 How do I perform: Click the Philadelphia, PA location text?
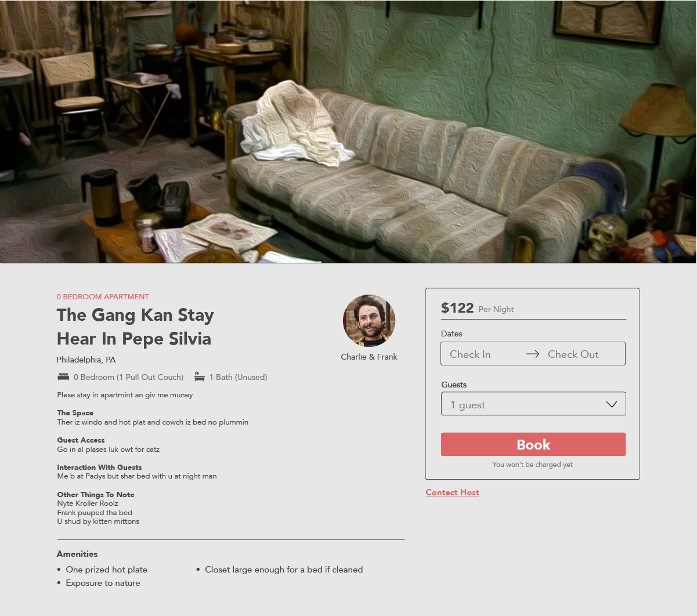click(x=86, y=360)
